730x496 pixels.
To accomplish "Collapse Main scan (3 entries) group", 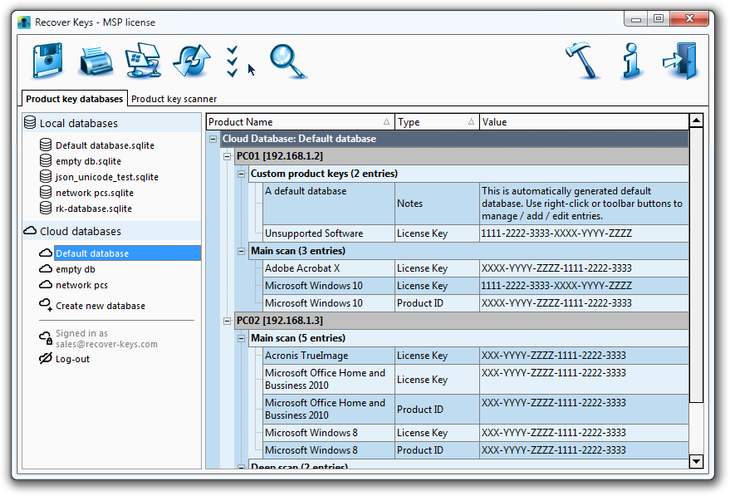I will [241, 251].
